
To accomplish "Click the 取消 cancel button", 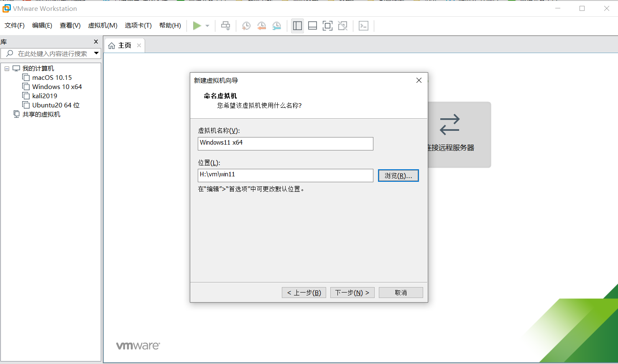I will point(401,293).
